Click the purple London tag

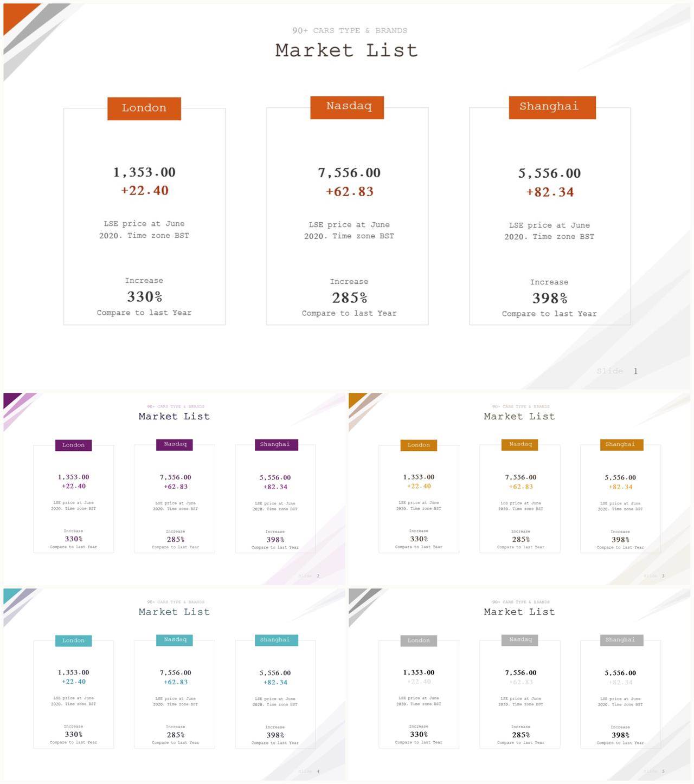[73, 445]
